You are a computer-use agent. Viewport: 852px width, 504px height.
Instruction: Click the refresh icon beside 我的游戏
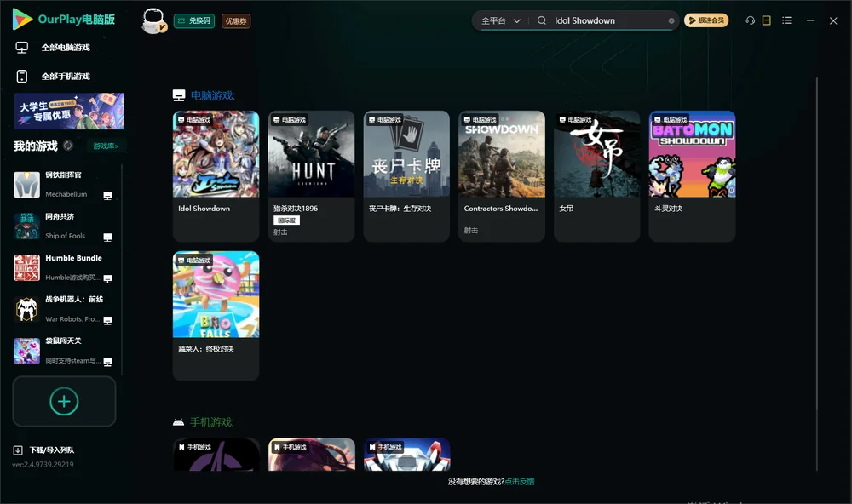click(x=68, y=146)
